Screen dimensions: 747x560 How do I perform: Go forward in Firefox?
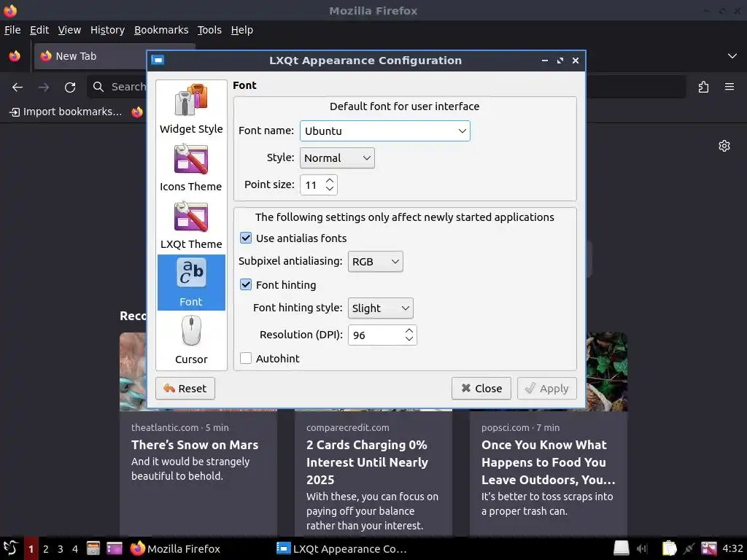tap(44, 87)
